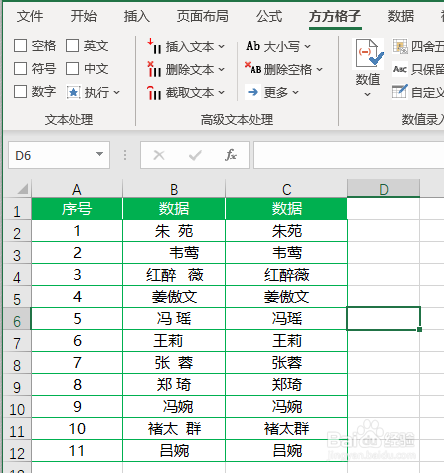
Task: Click the 截取文本 icon
Action: point(155,92)
